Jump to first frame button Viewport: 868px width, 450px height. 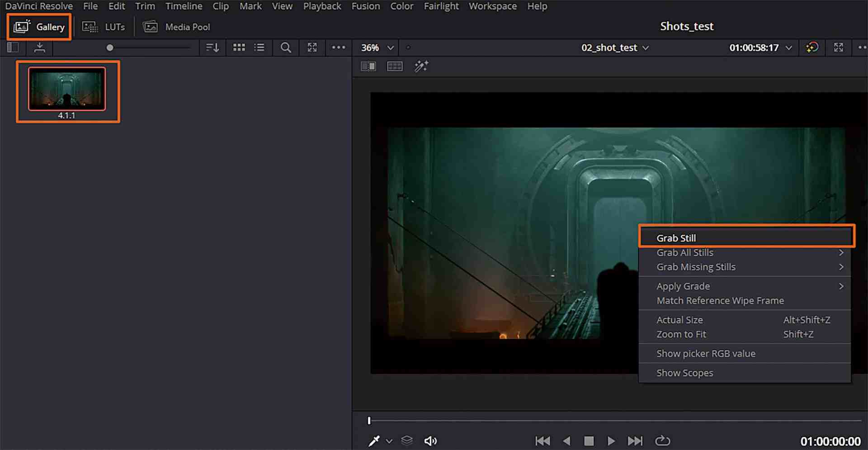[542, 441]
